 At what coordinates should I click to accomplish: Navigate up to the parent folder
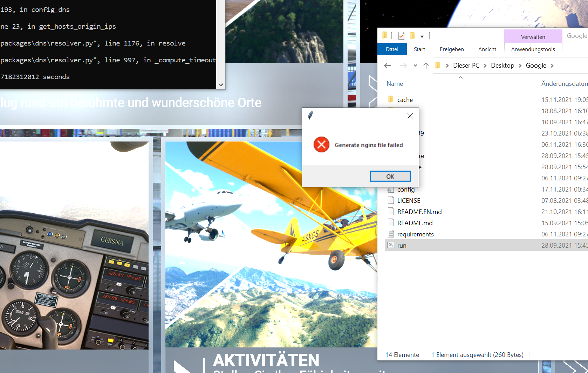click(x=426, y=65)
